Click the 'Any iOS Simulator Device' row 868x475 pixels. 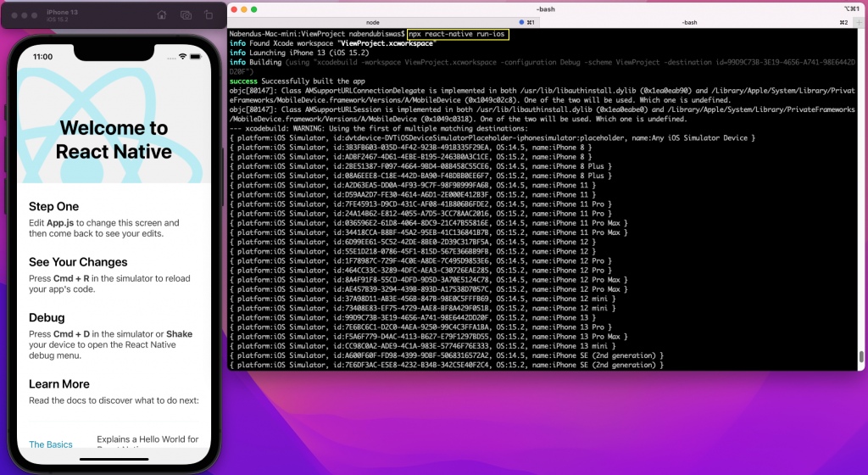[492, 138]
